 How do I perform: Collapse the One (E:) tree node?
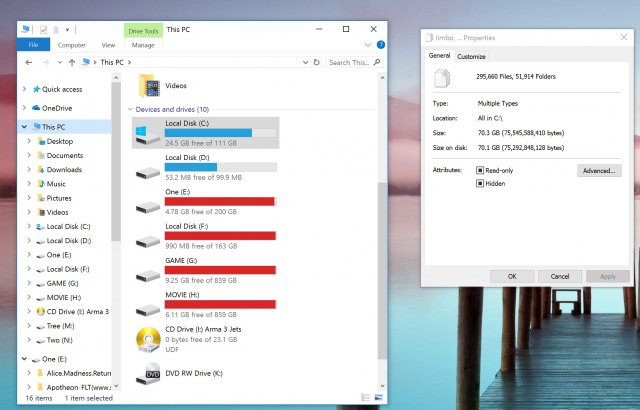(24, 359)
